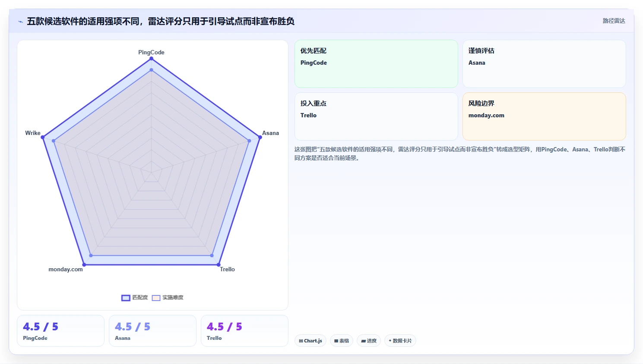Open the 优先匹配 PingCode card
This screenshot has height=364, width=643.
(x=376, y=64)
